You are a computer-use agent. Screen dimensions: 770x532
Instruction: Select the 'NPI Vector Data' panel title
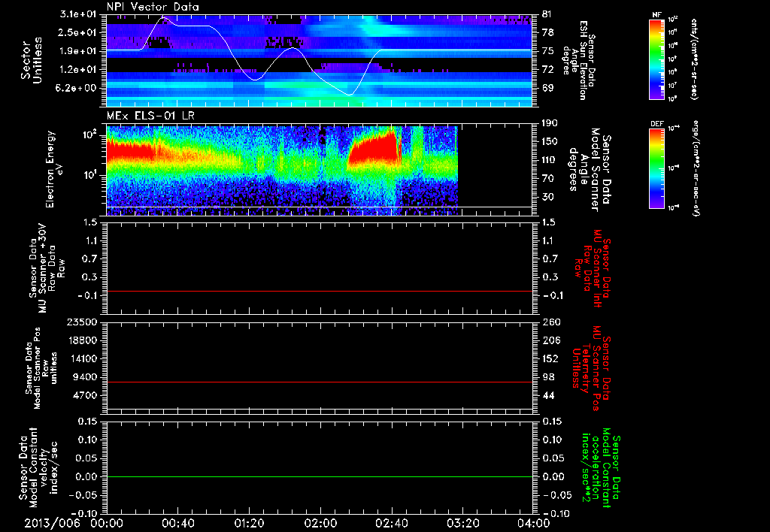coord(153,7)
